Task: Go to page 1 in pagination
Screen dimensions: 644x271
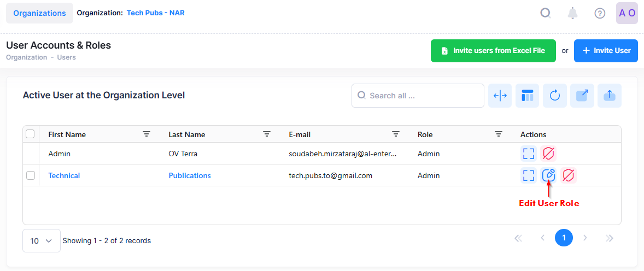Action: point(564,238)
